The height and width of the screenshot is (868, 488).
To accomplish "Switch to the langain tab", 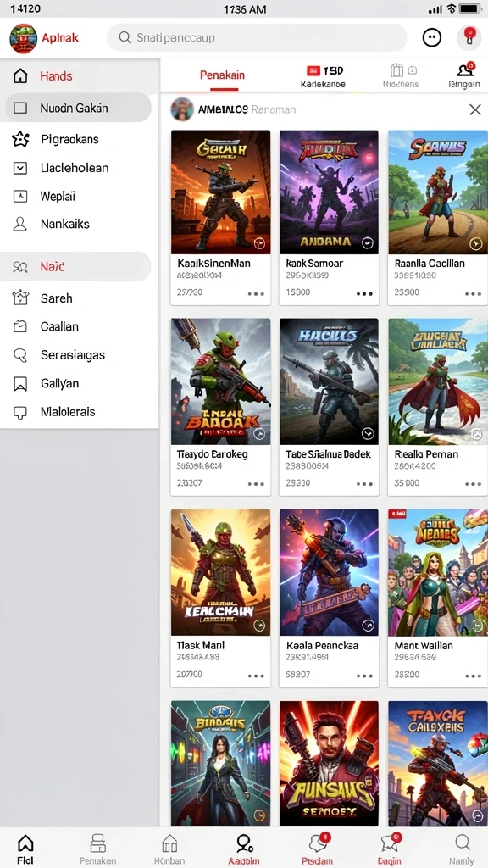I will coord(464,76).
